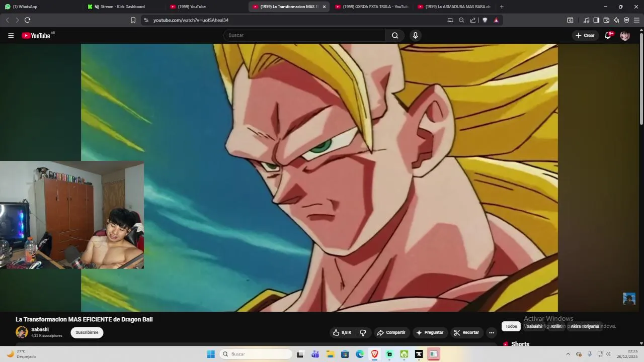Viewport: 644px width, 362px height.
Task: Open the Sabashi channel name link
Action: [40, 330]
